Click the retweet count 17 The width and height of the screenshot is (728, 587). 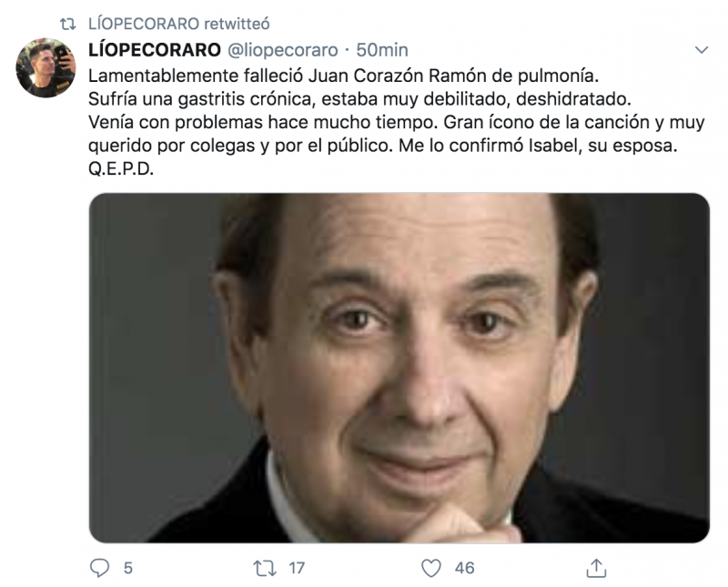pos(297,568)
